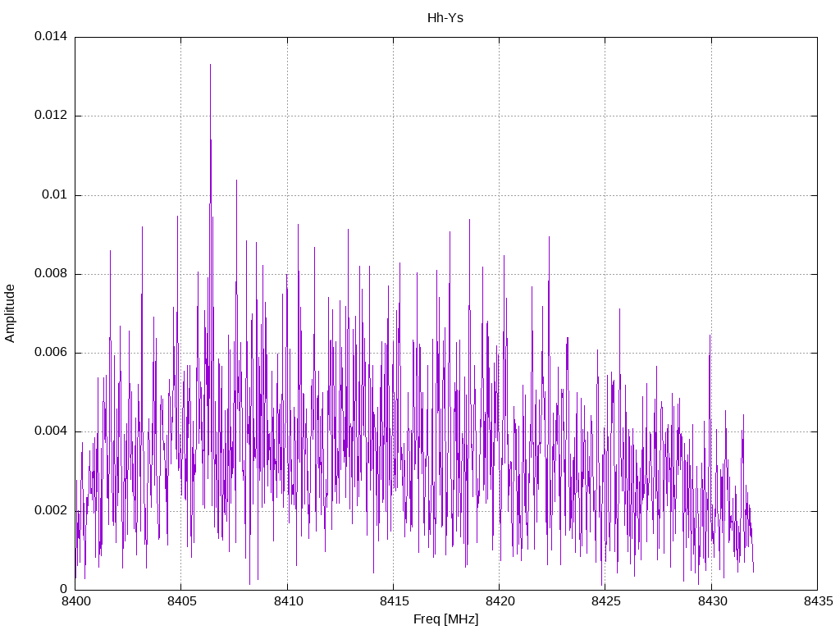The width and height of the screenshot is (840, 630).
Task: Click the tallest spectrum peak above 0.013
Action: [x=210, y=66]
